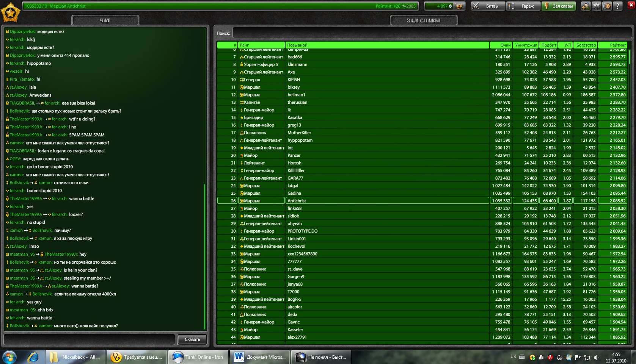Click the Генерал rank icon for KIPISH
Screen dimensions: 636x364
242,80
